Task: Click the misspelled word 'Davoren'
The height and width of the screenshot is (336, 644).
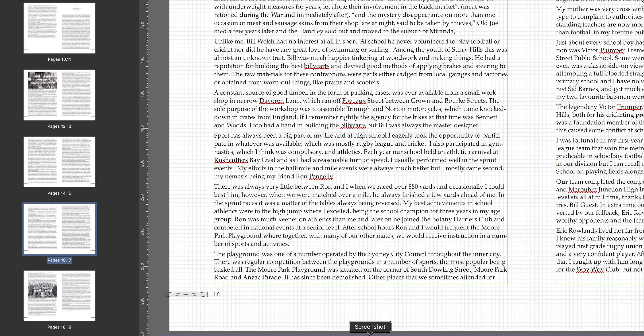Action: tap(271, 101)
